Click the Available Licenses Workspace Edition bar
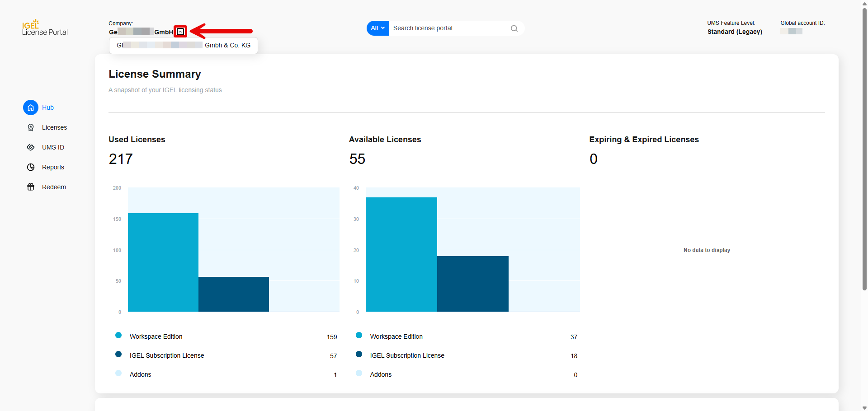 [x=401, y=254]
